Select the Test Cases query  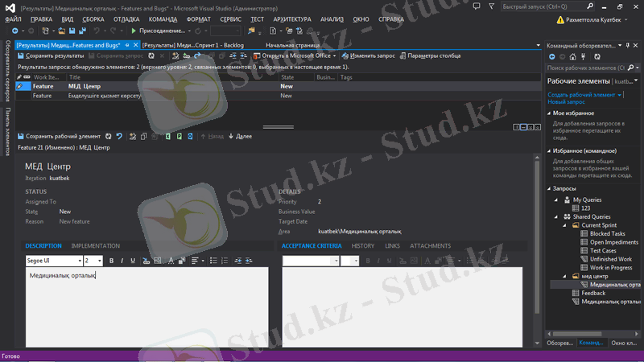pyautogui.click(x=603, y=251)
